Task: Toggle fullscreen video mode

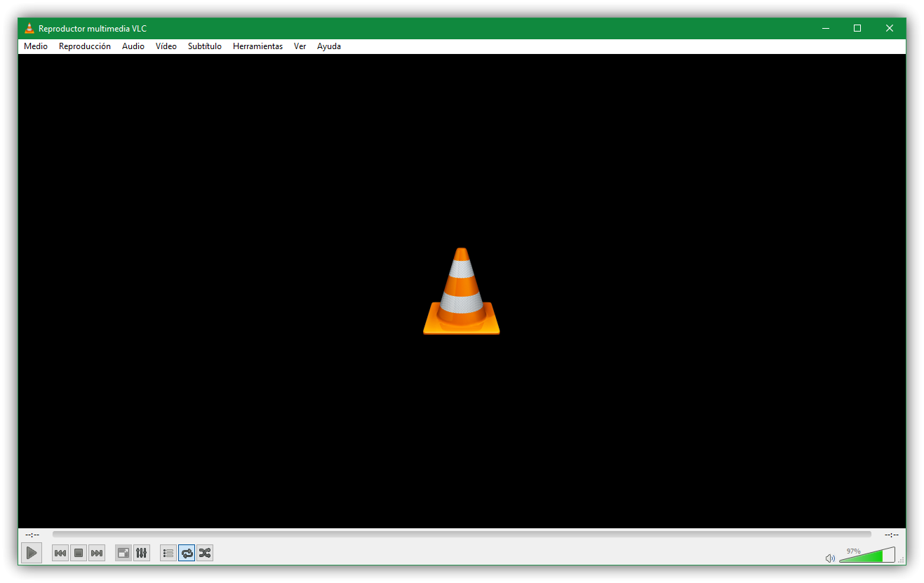Action: 123,554
